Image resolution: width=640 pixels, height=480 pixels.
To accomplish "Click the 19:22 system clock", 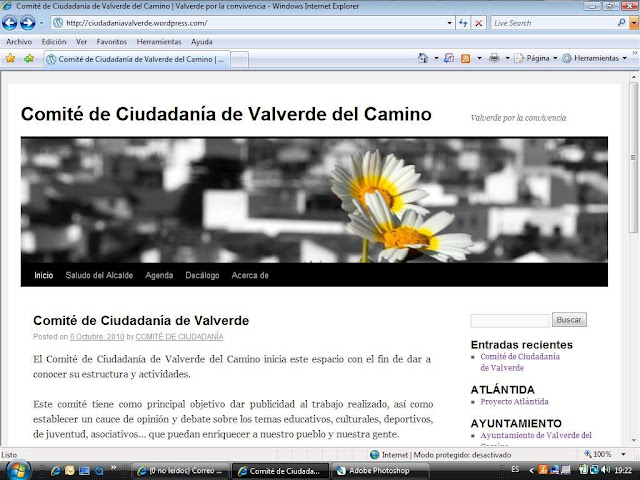I will (623, 471).
